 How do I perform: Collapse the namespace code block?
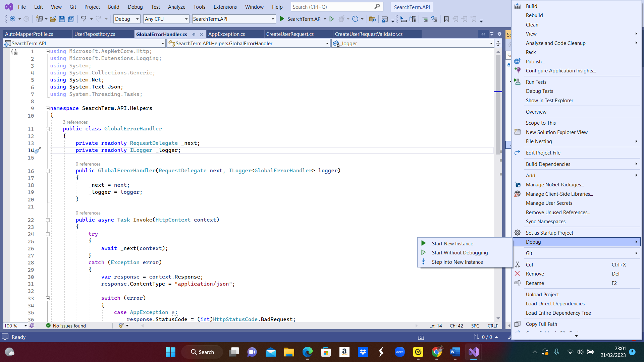(48, 108)
